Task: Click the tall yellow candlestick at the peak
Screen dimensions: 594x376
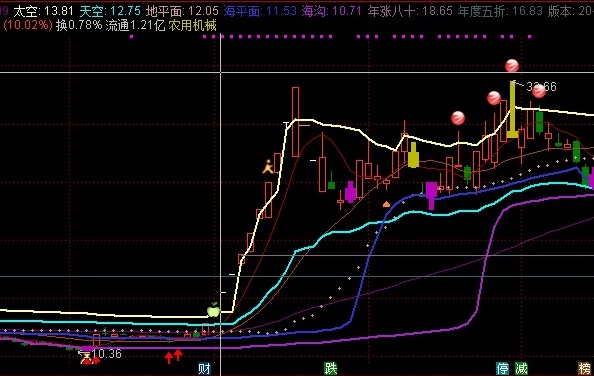Action: tap(513, 109)
